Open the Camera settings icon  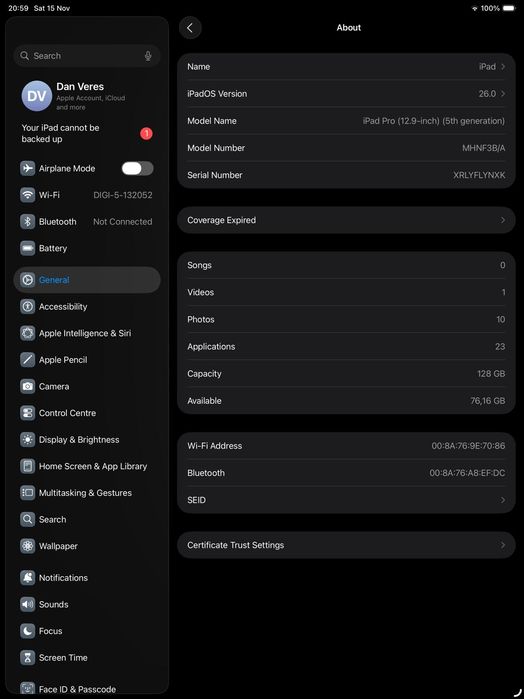click(28, 387)
